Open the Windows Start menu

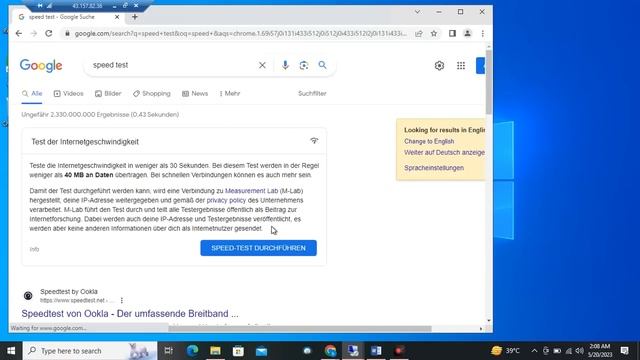[11, 351]
